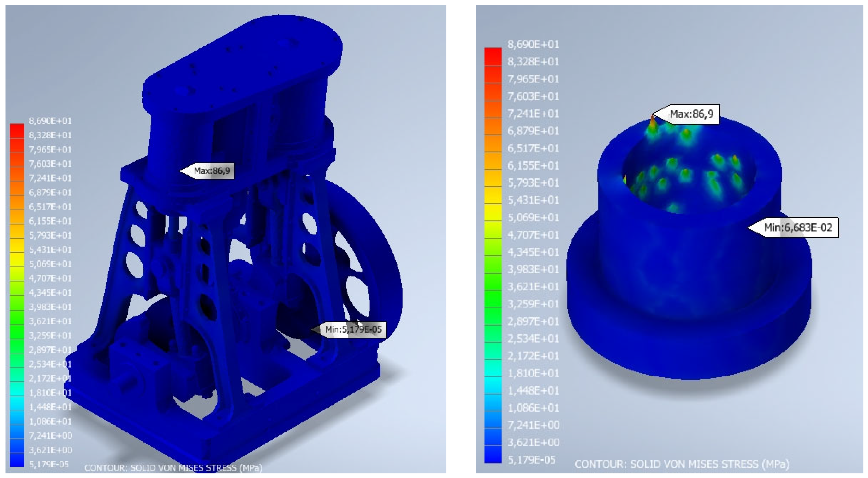Click right-panel CONTOUR: SOLID VON MISES STRESS caption
This screenshot has height=478, width=868.
682,464
